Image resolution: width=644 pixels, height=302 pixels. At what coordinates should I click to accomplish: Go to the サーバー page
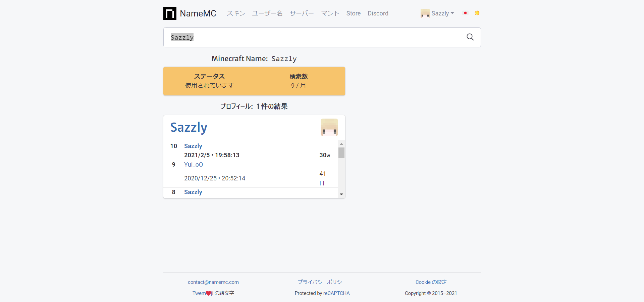[x=302, y=13]
